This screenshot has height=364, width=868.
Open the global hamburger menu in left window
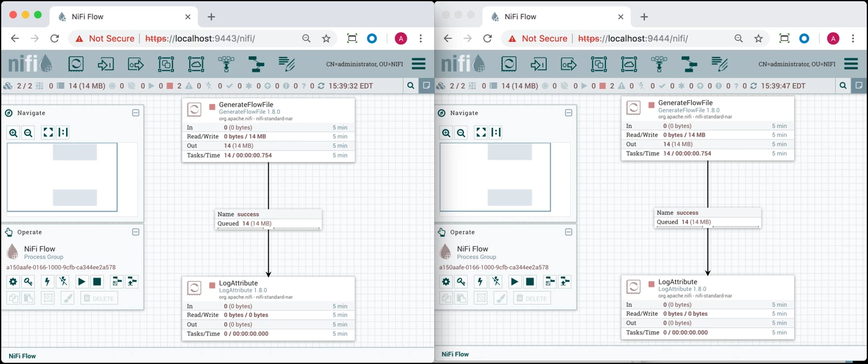419,64
